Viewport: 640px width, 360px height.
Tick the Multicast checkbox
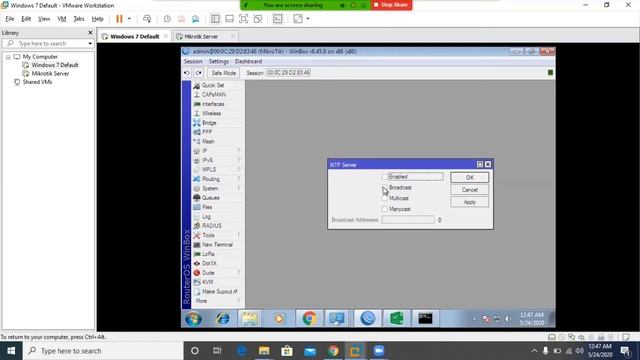point(384,198)
